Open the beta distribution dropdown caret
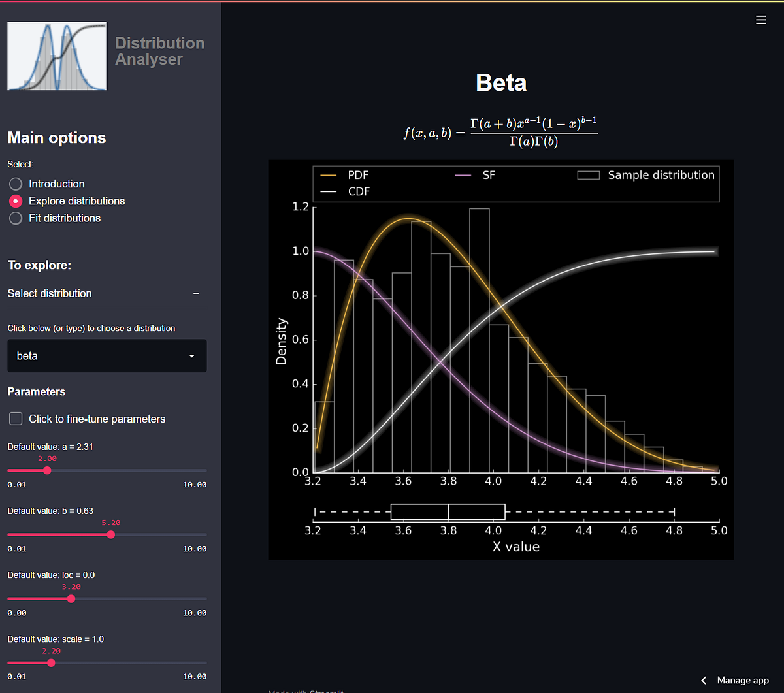The width and height of the screenshot is (784, 693). point(191,356)
